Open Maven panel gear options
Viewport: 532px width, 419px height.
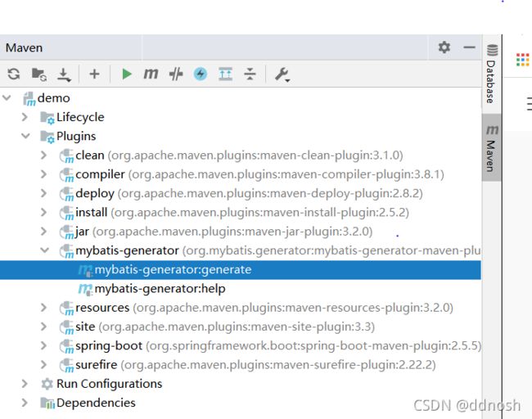point(444,47)
